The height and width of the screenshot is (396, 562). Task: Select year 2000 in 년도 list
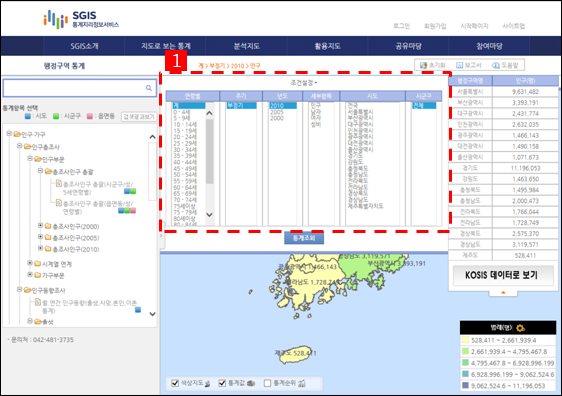pos(277,118)
